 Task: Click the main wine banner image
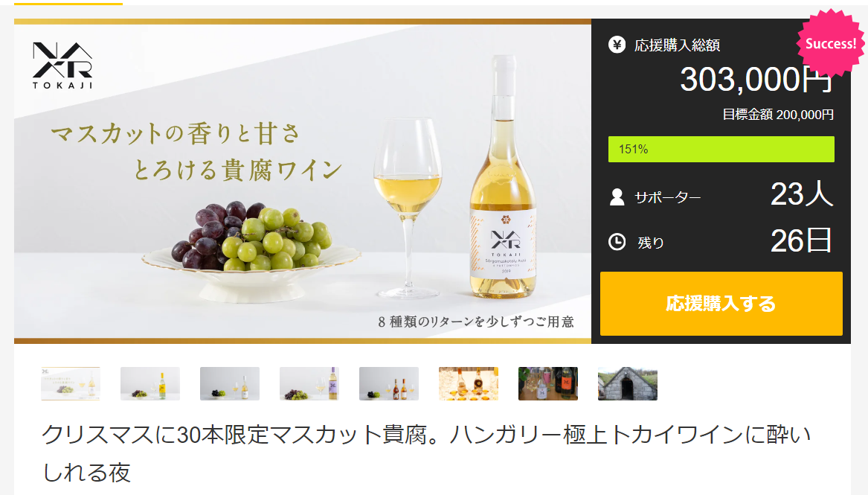(x=303, y=181)
